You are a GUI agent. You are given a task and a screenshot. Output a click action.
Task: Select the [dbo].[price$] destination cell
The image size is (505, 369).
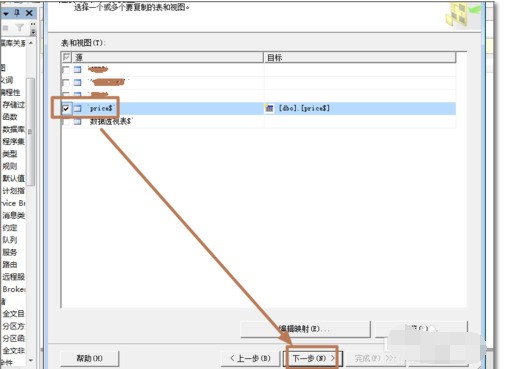tap(360, 108)
